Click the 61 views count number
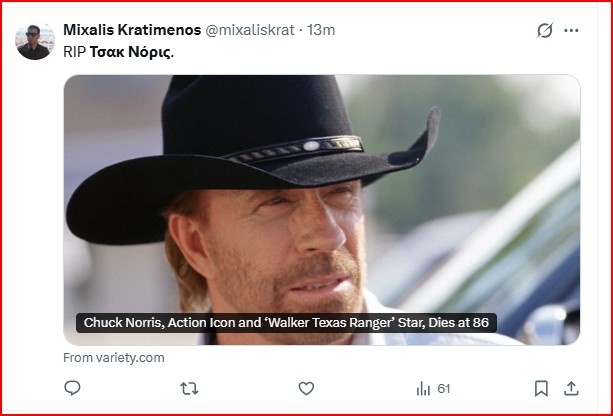This screenshot has width=613, height=416. [x=444, y=388]
